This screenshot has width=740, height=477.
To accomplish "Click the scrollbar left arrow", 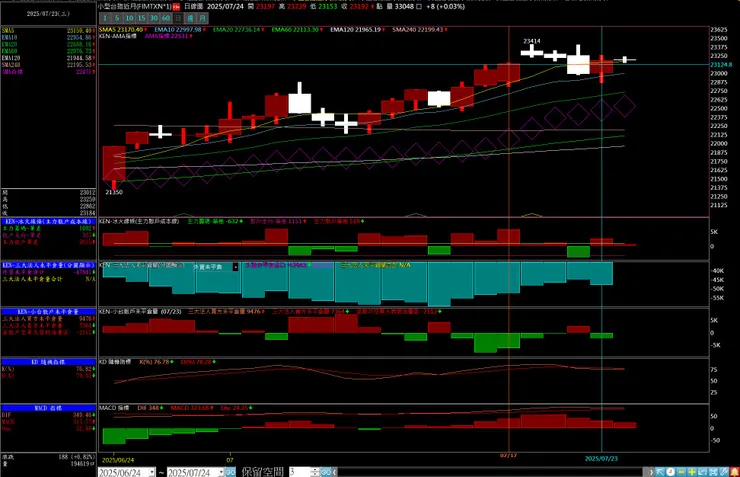I will 335,472.
